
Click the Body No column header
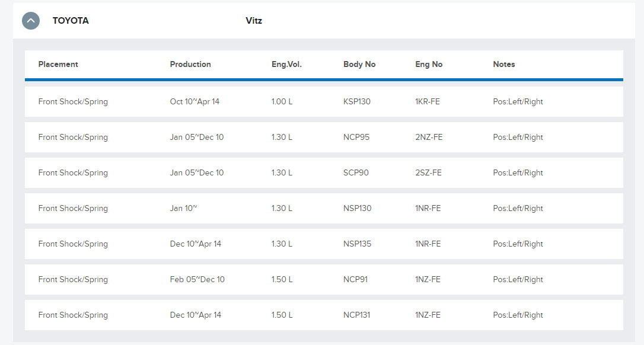tap(359, 64)
